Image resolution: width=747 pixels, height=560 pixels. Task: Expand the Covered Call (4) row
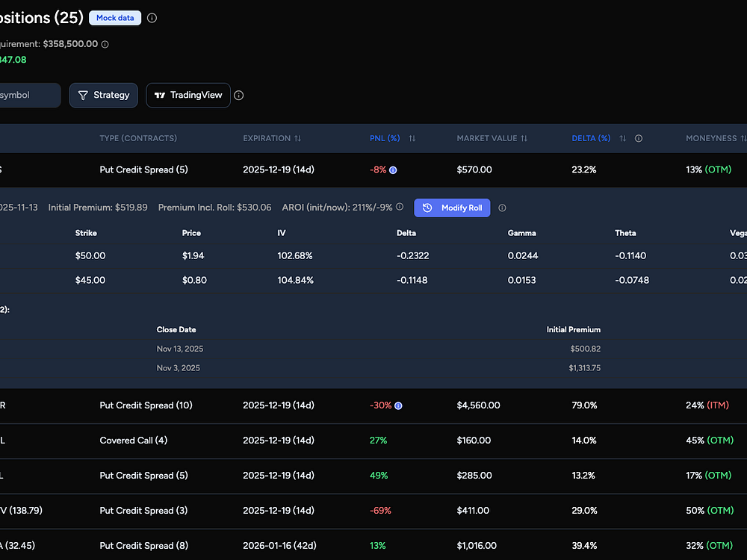point(373,441)
